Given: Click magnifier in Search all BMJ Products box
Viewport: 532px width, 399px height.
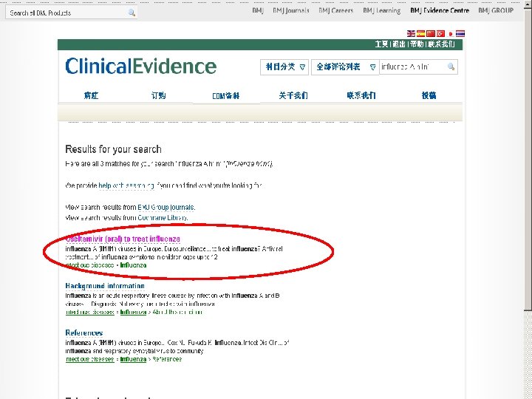Looking at the screenshot, I should tap(132, 13).
